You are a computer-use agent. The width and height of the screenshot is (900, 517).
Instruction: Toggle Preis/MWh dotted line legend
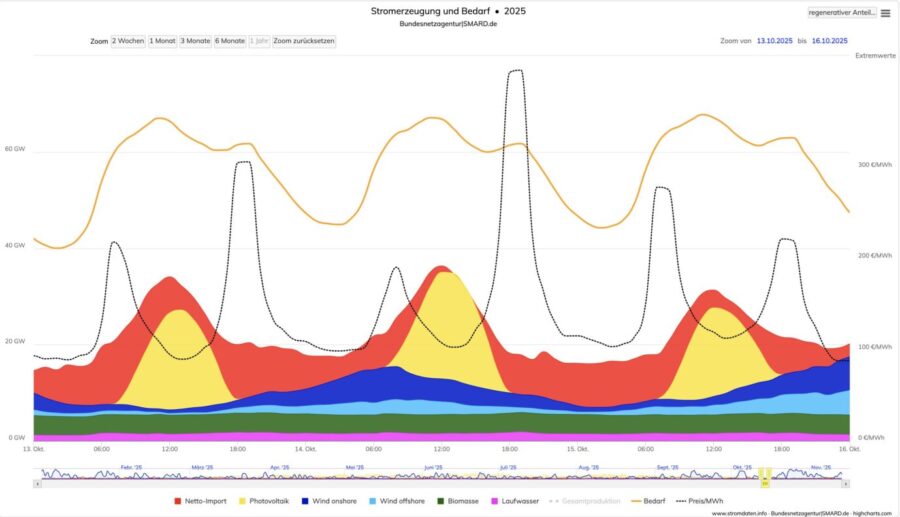pos(702,501)
